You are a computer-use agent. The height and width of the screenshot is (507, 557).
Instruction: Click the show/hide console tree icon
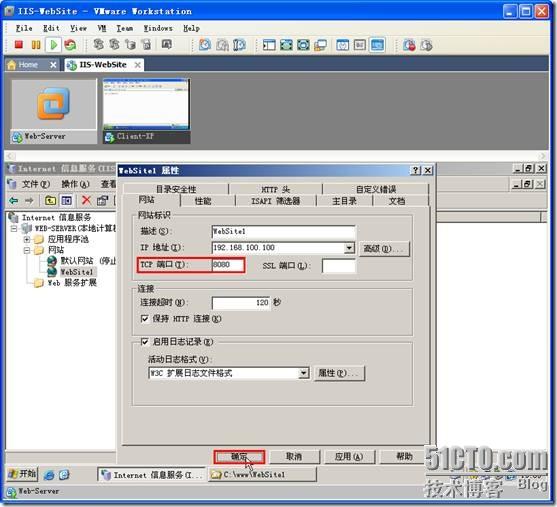tap(66, 200)
